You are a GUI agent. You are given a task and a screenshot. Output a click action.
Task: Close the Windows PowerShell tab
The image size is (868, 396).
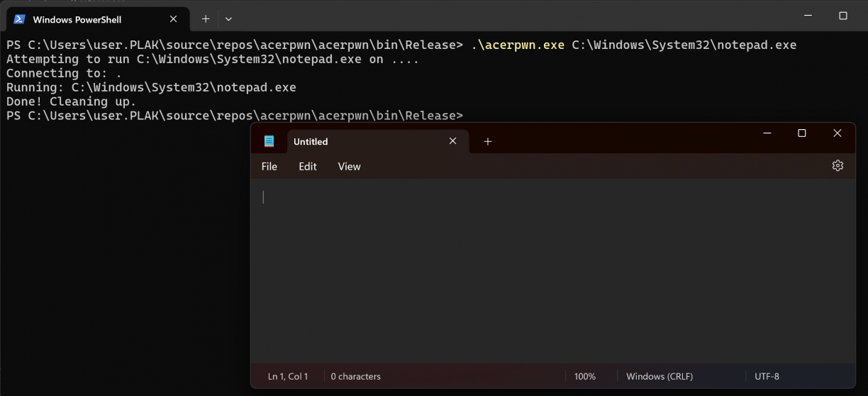point(174,19)
